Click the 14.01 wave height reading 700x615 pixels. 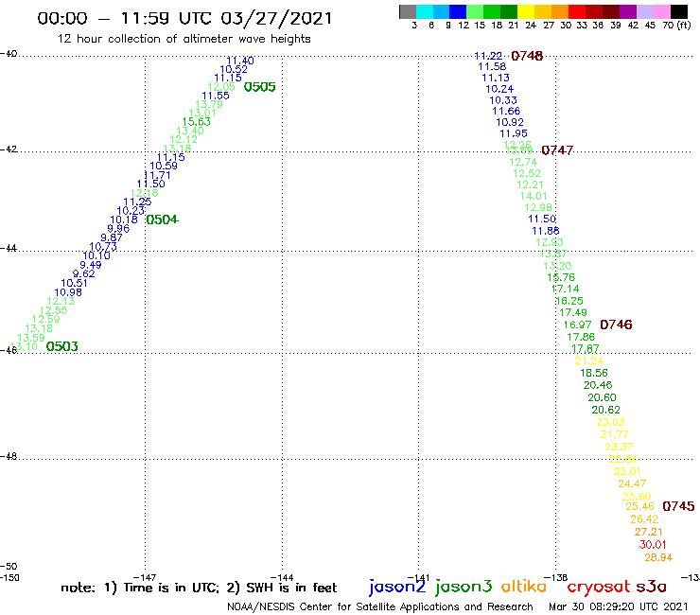(534, 196)
